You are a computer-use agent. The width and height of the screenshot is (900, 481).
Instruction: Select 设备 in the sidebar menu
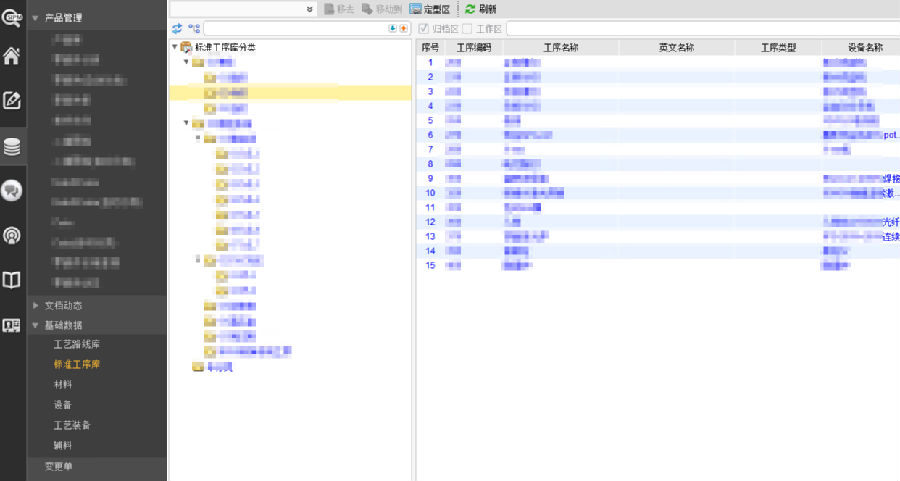click(62, 405)
